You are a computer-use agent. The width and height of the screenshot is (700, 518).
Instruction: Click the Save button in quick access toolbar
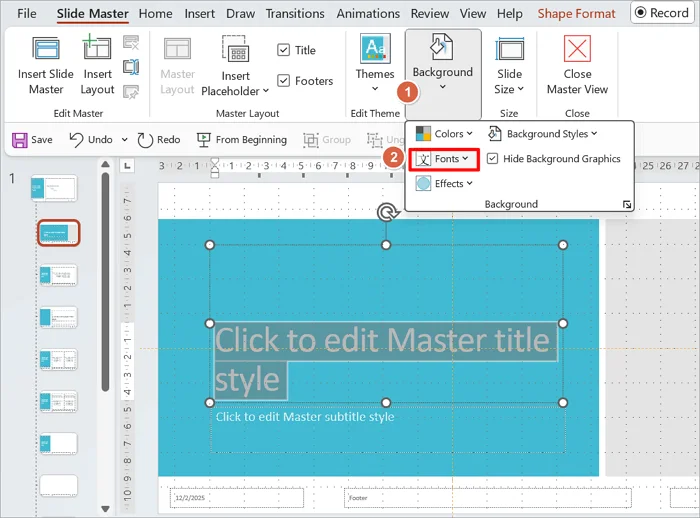[x=32, y=140]
